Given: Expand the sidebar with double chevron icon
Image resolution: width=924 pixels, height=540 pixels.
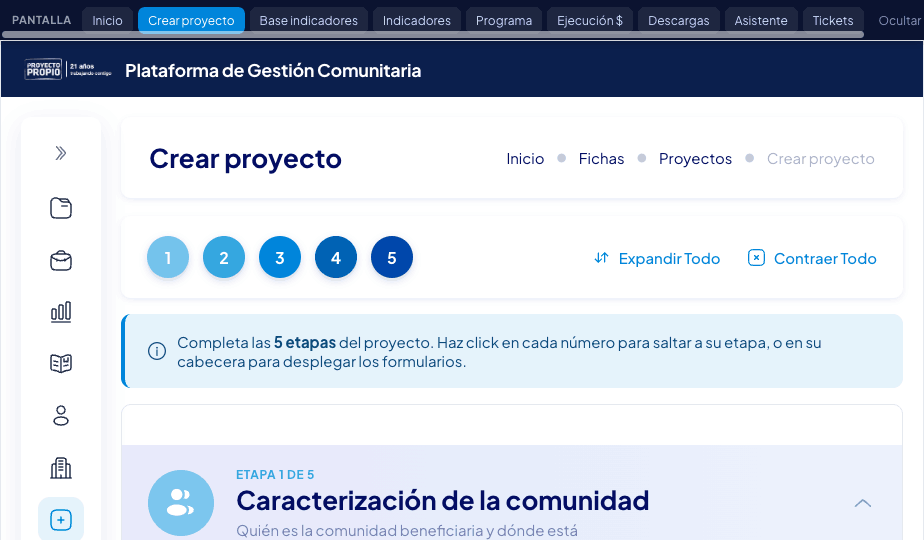Looking at the screenshot, I should coord(61,153).
